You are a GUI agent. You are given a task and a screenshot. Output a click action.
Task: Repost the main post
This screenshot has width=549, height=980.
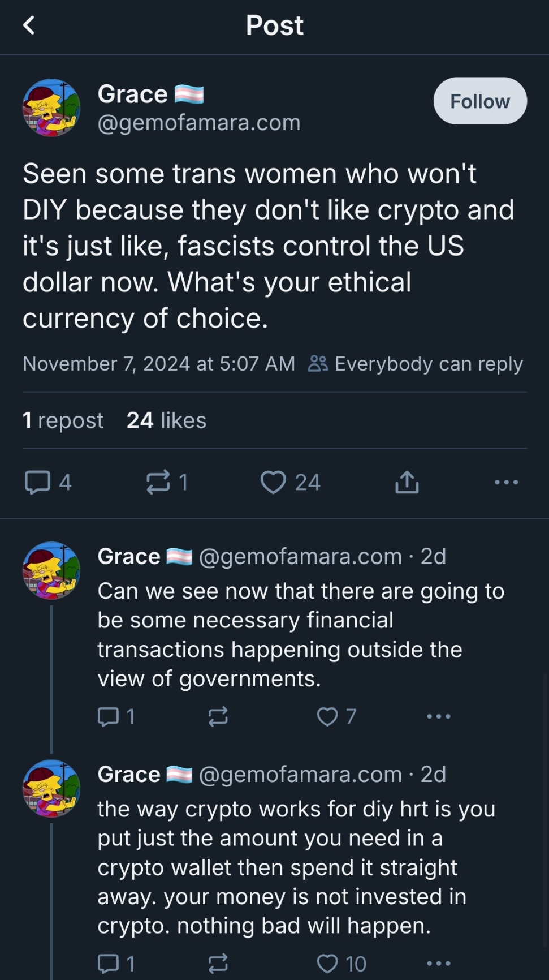158,483
